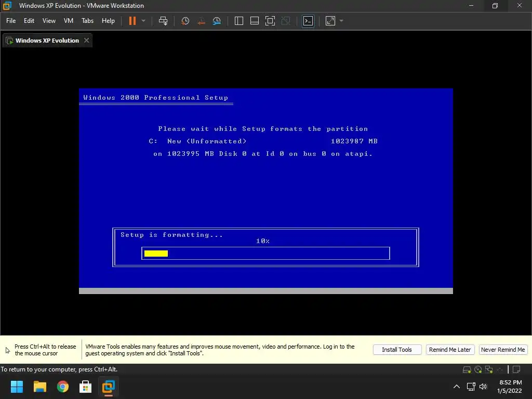
Task: Restore down the VMware Workstation window
Action: 495,6
